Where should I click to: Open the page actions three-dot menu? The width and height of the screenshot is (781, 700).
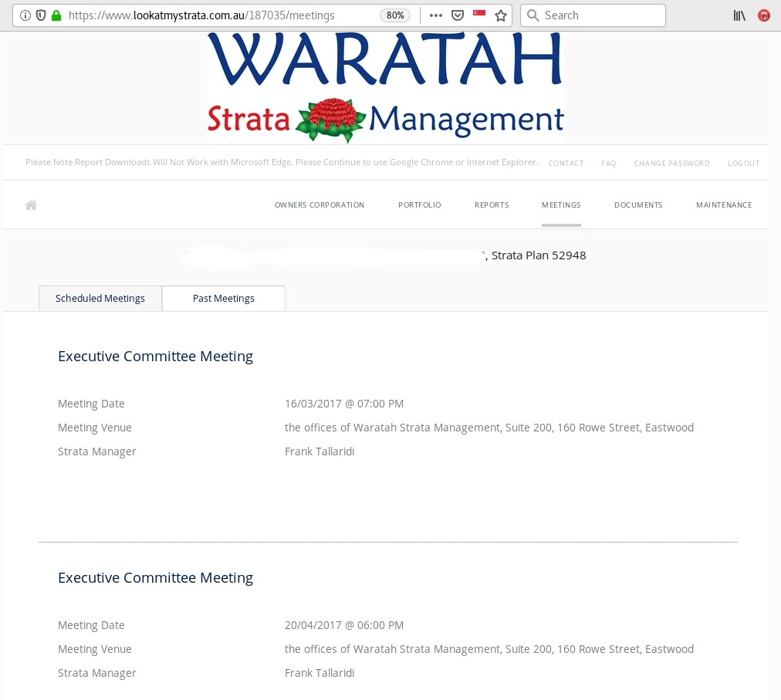[x=436, y=15]
